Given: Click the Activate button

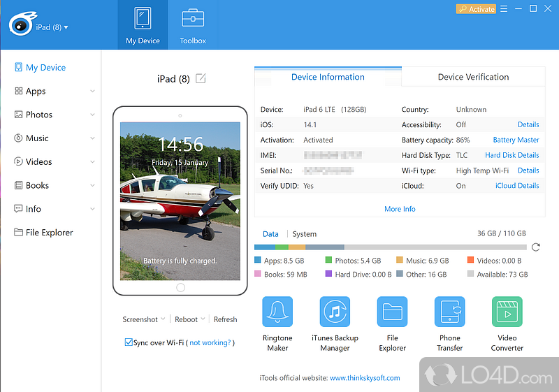Looking at the screenshot, I should coord(476,9).
